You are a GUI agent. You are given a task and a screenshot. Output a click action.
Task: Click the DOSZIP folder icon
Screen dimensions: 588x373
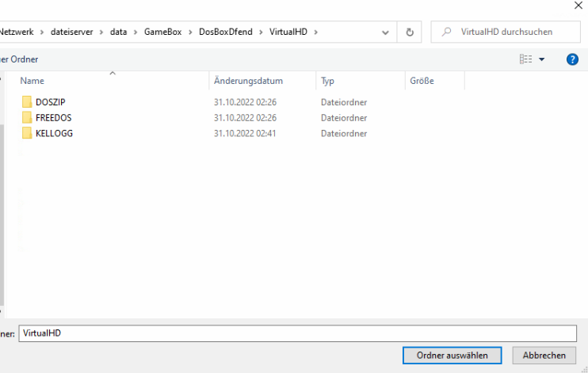(x=27, y=102)
